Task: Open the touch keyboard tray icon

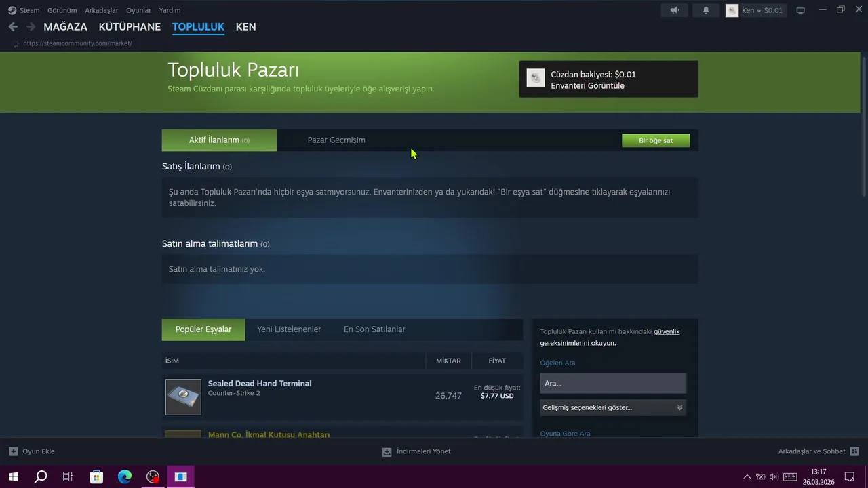Action: [790, 476]
